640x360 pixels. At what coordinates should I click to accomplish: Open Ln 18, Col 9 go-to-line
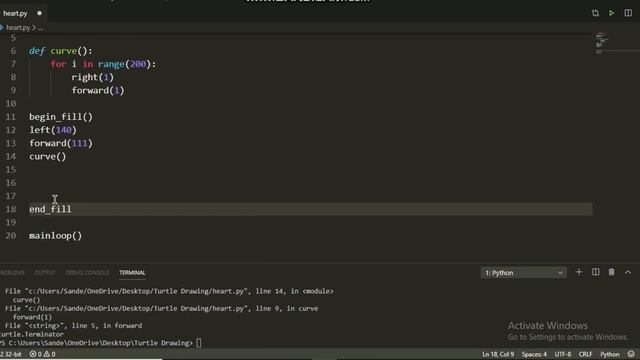pos(498,354)
